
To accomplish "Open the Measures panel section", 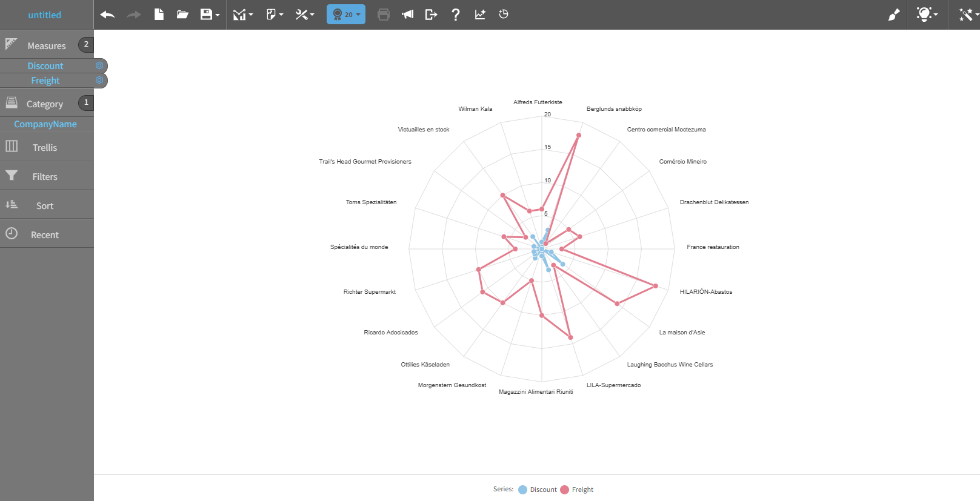I will coord(47,44).
